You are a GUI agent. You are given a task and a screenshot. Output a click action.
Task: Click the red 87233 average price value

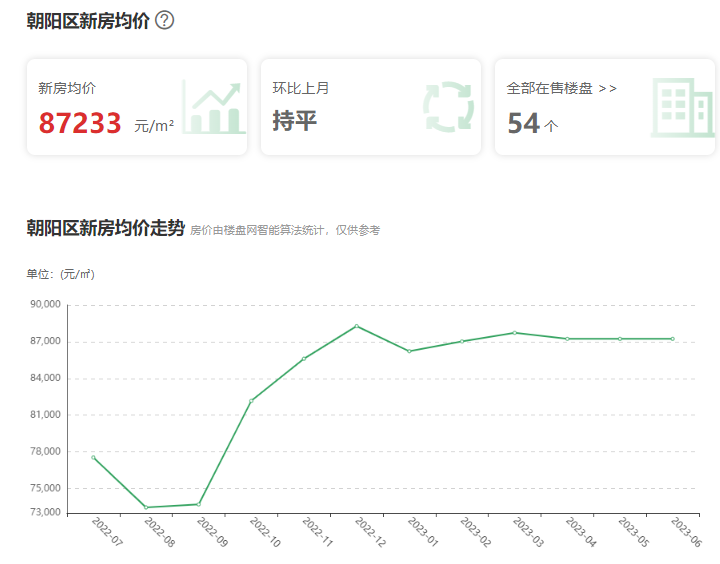point(80,123)
